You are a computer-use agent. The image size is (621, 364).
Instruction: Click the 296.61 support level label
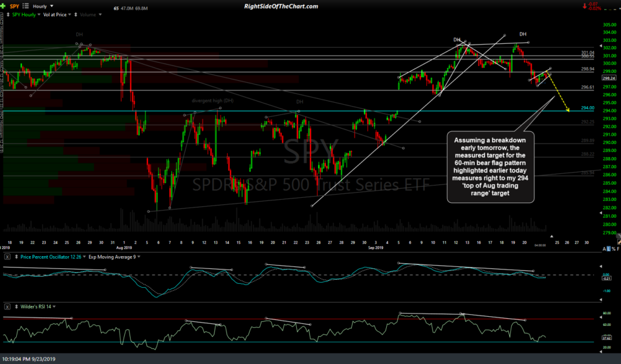pos(587,87)
